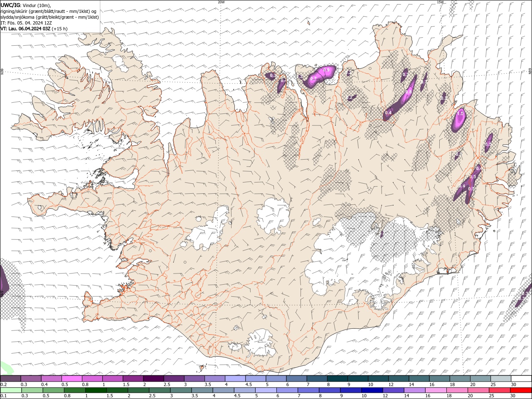Click the rain scale swatch labeled 7
The width and height of the screenshot is (532, 399).
308,390
